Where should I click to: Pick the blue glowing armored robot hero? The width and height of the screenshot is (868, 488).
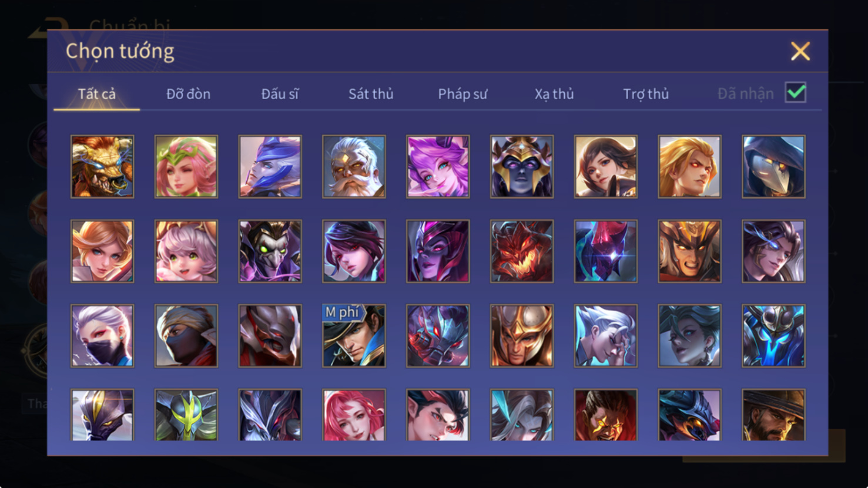773,336
